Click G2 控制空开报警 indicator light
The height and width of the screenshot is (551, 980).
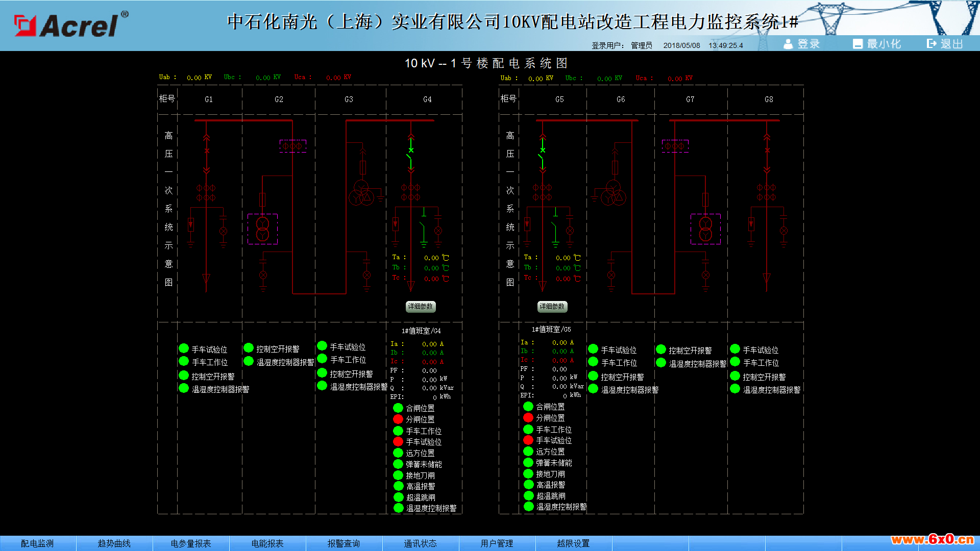(249, 348)
